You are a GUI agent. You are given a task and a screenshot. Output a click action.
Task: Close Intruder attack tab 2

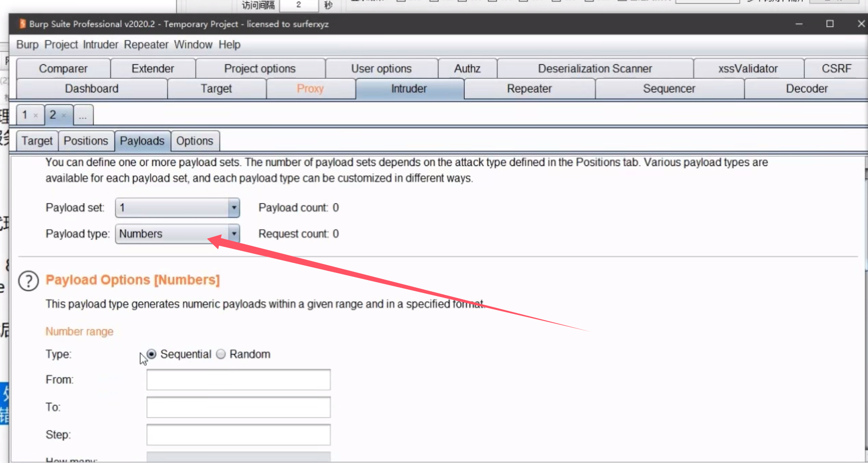tap(64, 116)
